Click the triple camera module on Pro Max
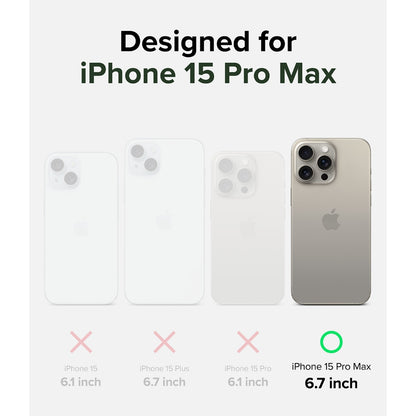 [315, 163]
